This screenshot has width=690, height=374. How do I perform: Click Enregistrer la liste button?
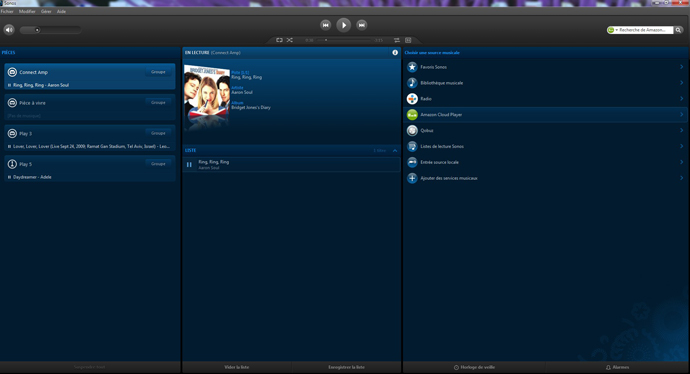click(346, 367)
